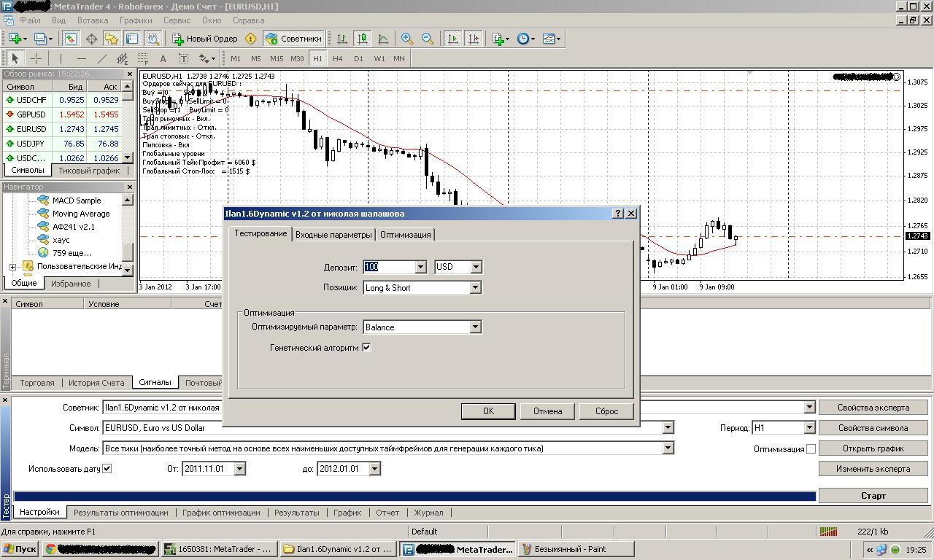
Task: Switch chart timeframe to M15
Action: coord(277,58)
